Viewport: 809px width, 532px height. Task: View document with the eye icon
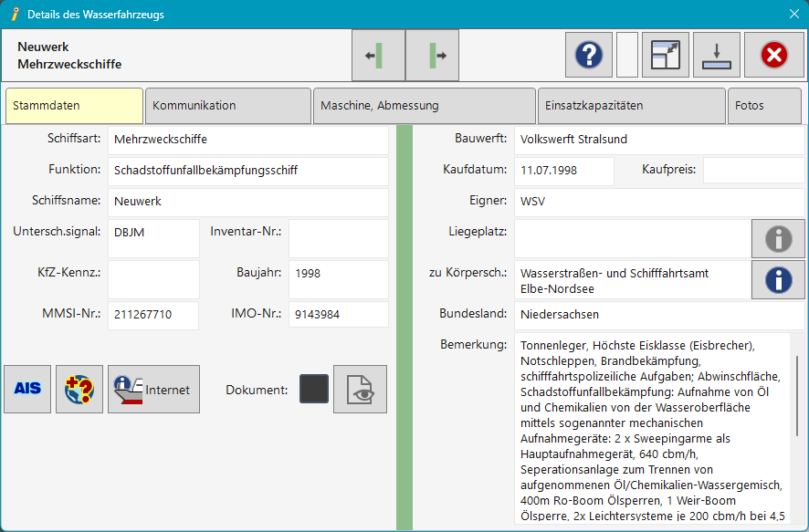click(x=360, y=390)
